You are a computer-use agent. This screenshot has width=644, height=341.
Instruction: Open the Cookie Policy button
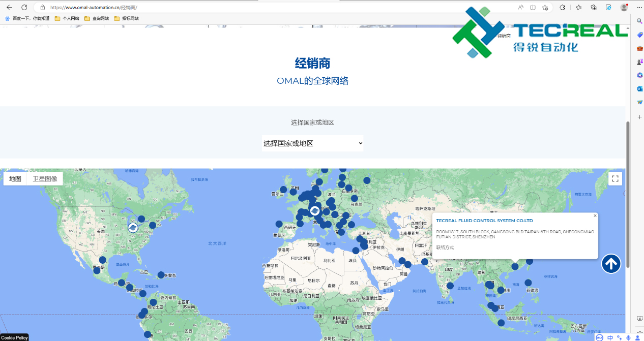14,337
